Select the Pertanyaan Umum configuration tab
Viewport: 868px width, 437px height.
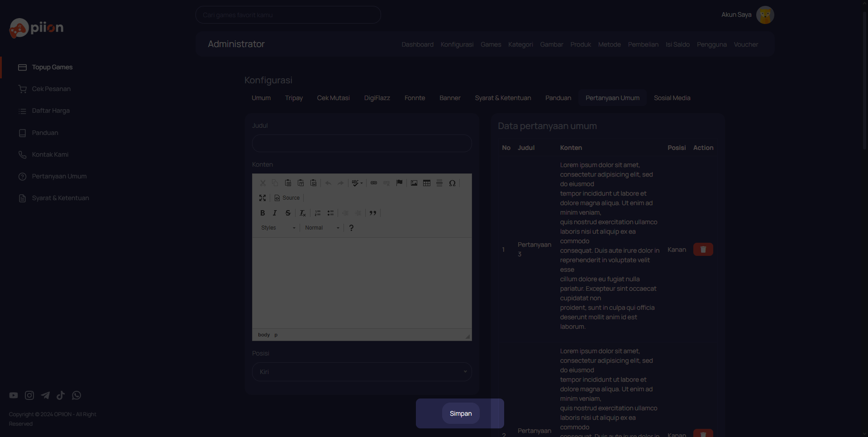tap(612, 98)
